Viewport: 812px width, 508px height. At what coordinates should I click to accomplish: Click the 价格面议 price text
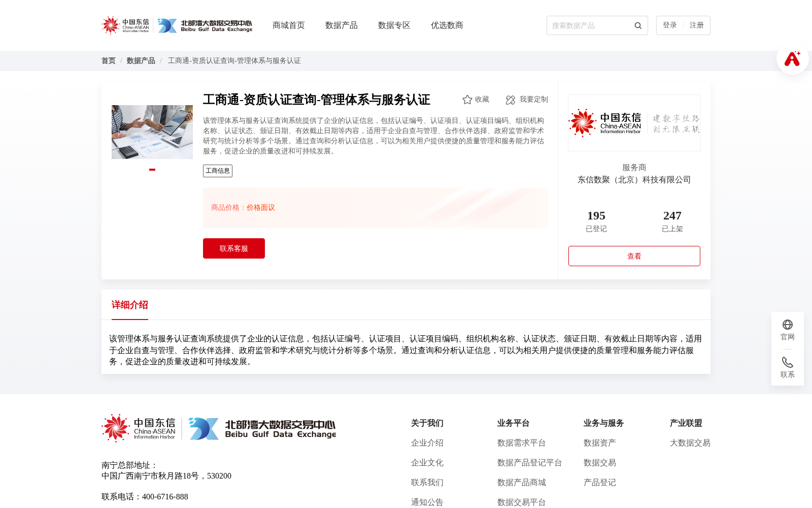tap(261, 207)
